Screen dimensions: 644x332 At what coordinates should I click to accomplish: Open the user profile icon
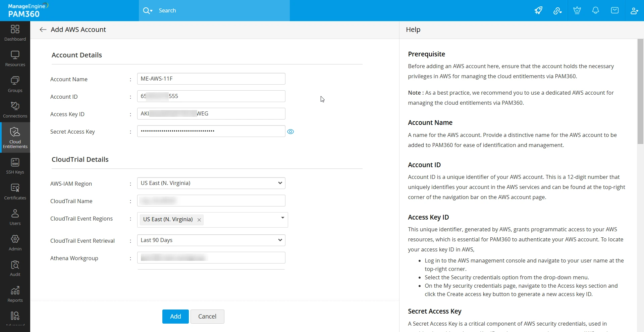(634, 10)
